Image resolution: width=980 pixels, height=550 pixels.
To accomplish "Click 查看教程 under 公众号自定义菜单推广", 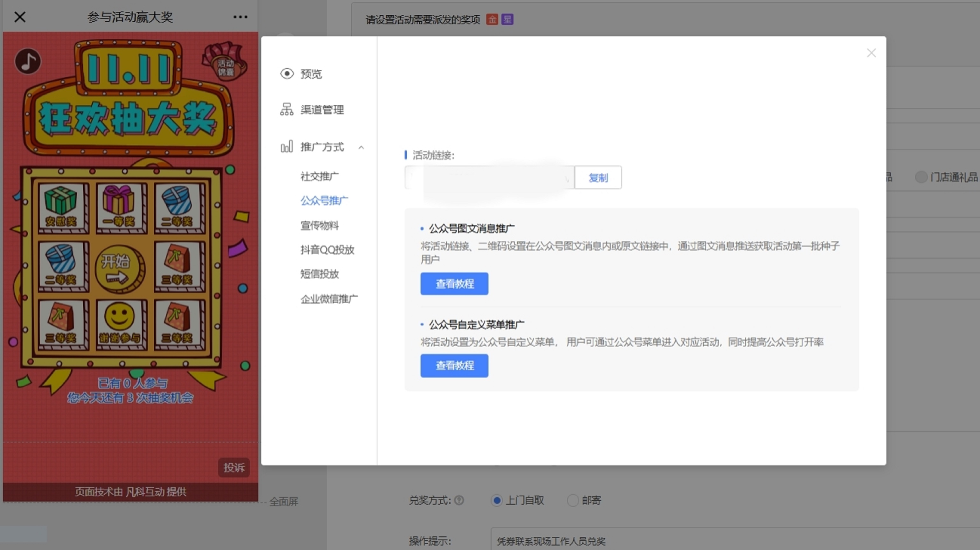I will click(x=454, y=365).
